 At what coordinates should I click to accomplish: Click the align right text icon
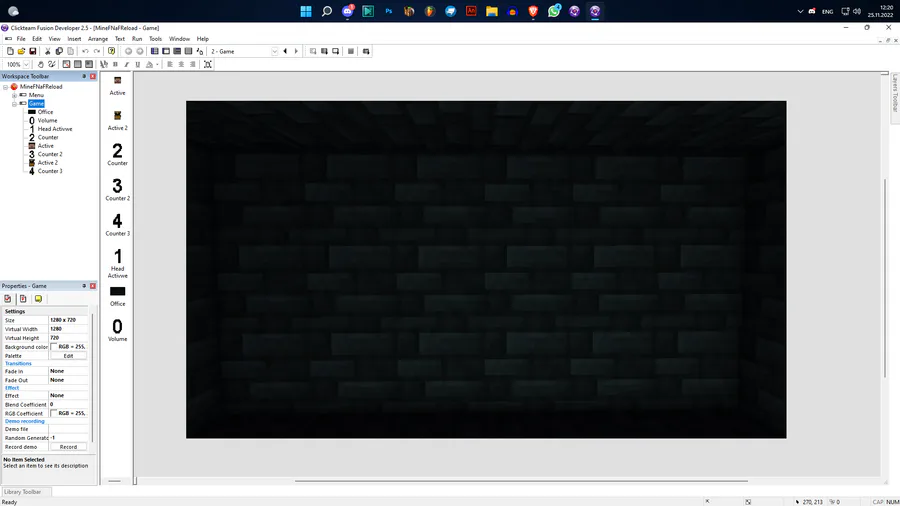[x=193, y=64]
